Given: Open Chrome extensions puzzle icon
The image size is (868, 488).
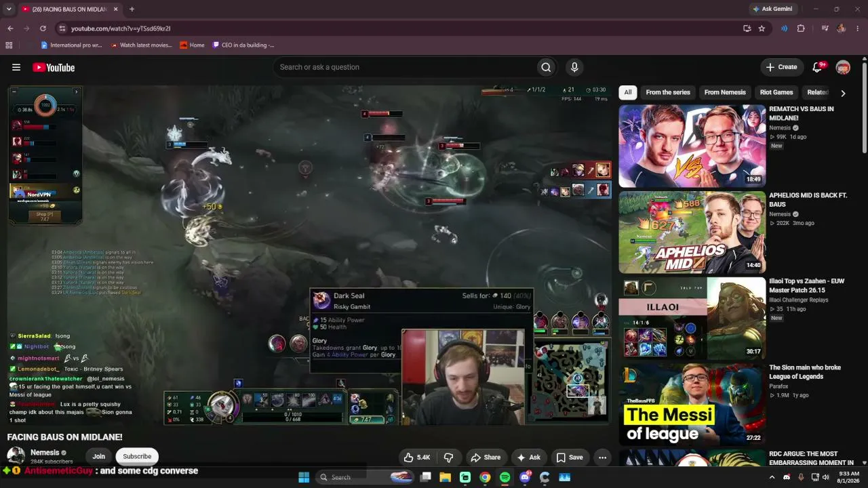Looking at the screenshot, I should click(x=801, y=28).
